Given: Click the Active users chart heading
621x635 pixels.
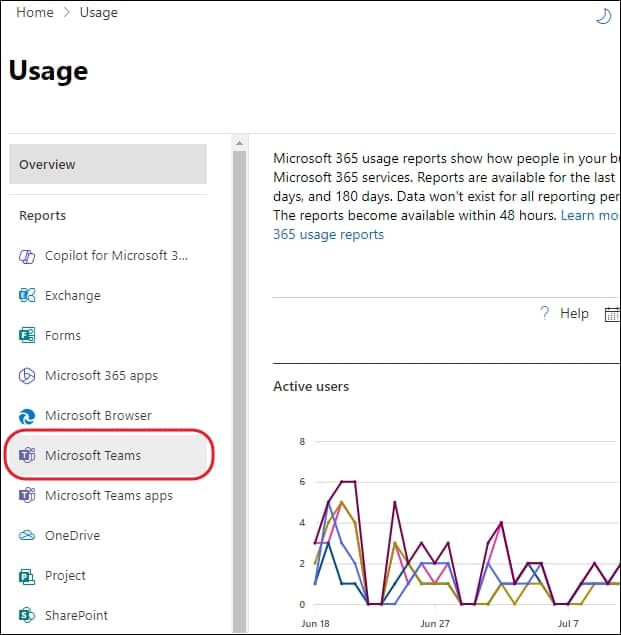Looking at the screenshot, I should point(311,386).
